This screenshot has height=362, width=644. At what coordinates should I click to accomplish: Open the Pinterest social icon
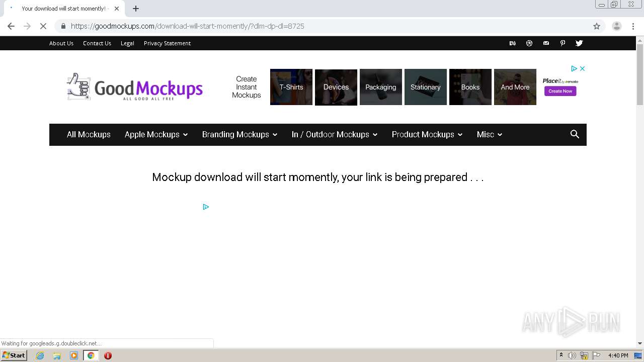(x=562, y=43)
